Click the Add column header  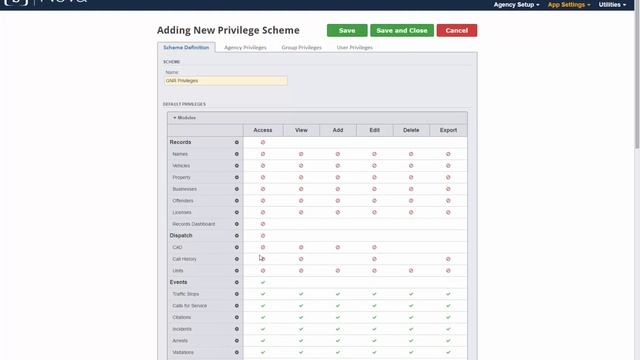338,130
